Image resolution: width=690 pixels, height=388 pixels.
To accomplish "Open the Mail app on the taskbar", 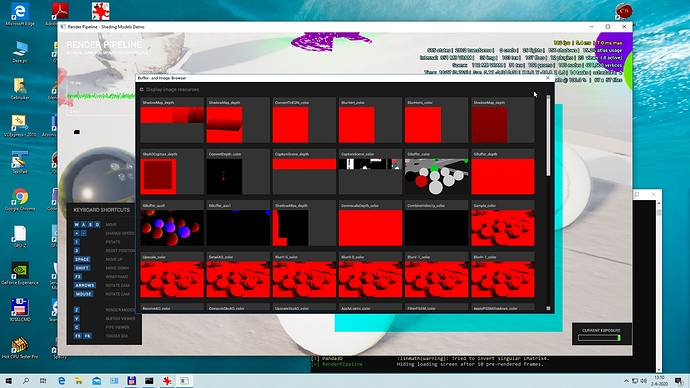I will (96, 381).
